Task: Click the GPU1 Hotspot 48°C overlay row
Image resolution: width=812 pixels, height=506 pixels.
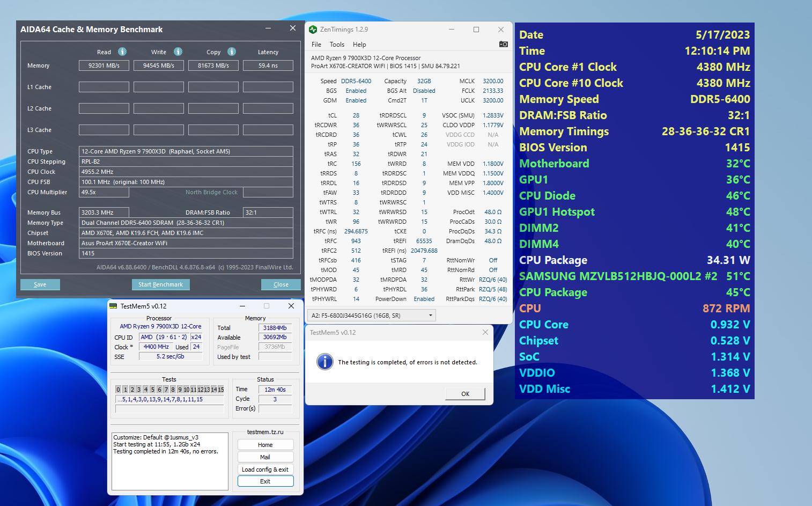Action: point(634,212)
